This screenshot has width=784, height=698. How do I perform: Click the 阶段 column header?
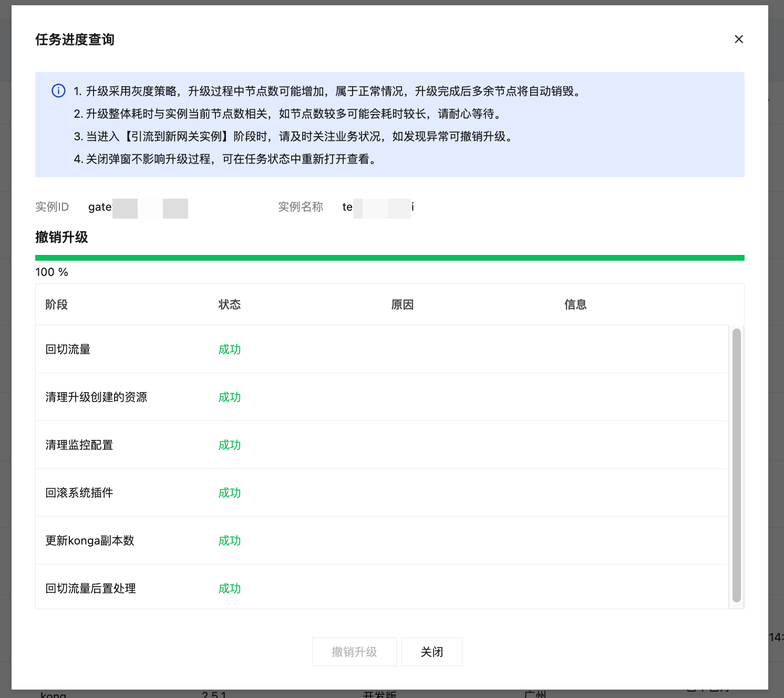coord(57,305)
